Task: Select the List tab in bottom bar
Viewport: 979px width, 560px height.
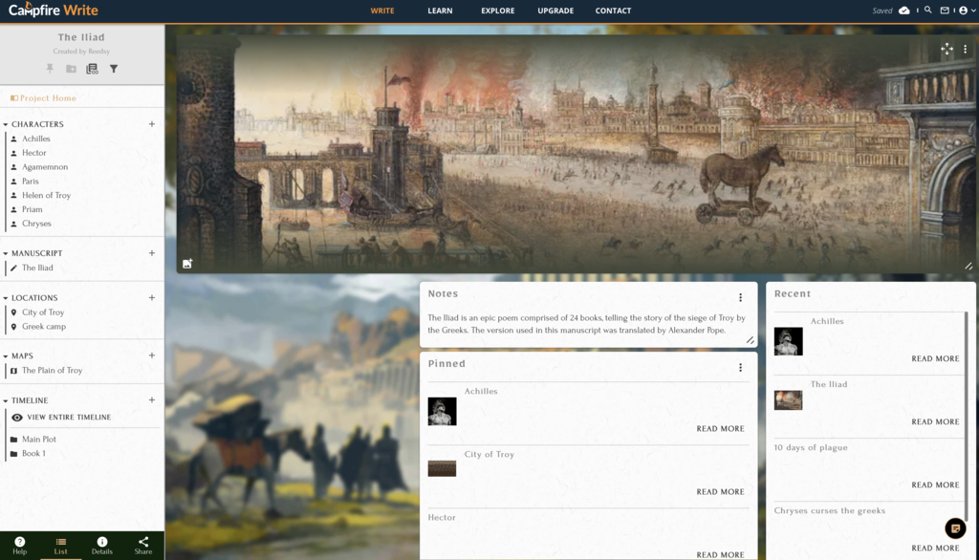Action: point(60,546)
